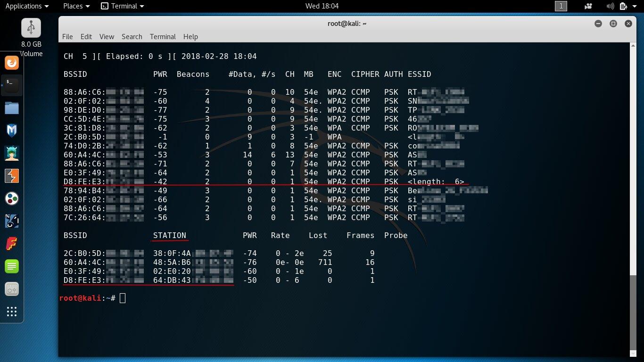The width and height of the screenshot is (644, 362).
Task: Show all applications grid icon
Action: (x=12, y=312)
